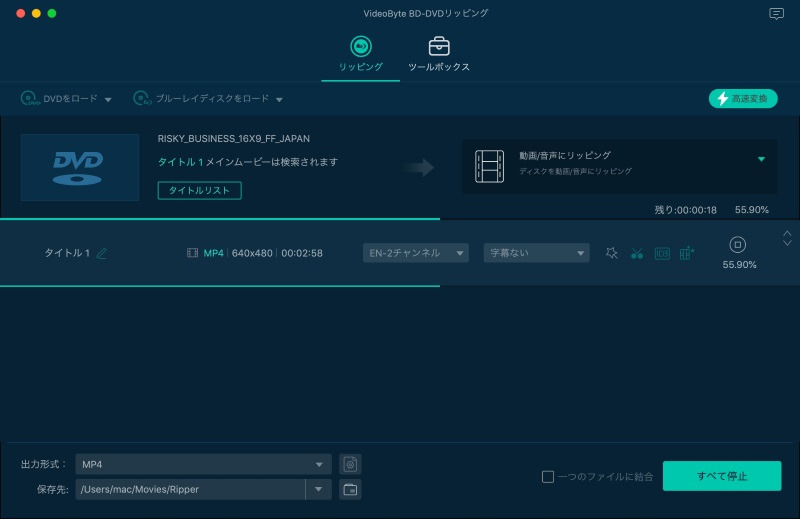Viewport: 800px width, 519px height.
Task: Click the pencil icon next to タイトル 1
Action: [x=101, y=253]
